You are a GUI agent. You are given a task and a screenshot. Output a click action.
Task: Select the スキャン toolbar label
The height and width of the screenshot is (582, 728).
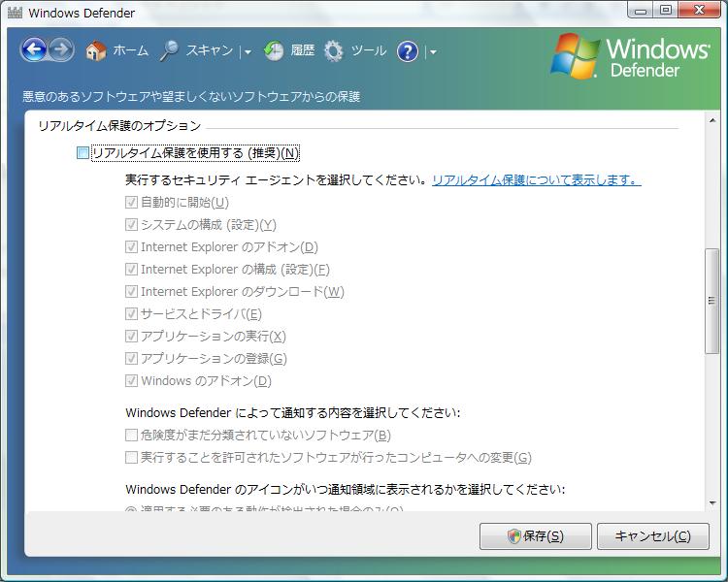click(210, 50)
